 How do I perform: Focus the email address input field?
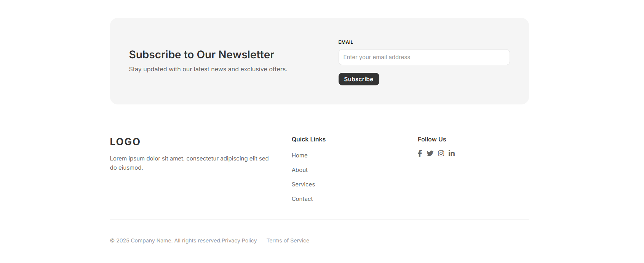coord(424,57)
